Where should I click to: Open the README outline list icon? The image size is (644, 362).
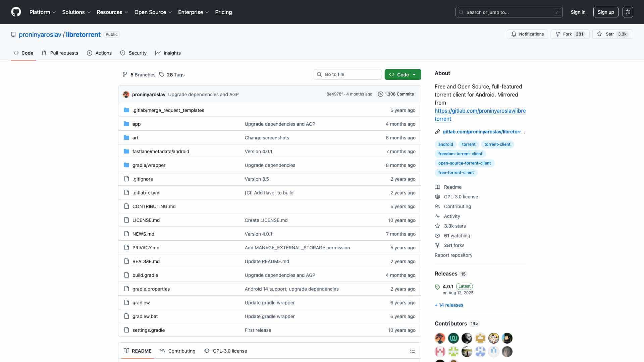413,351
